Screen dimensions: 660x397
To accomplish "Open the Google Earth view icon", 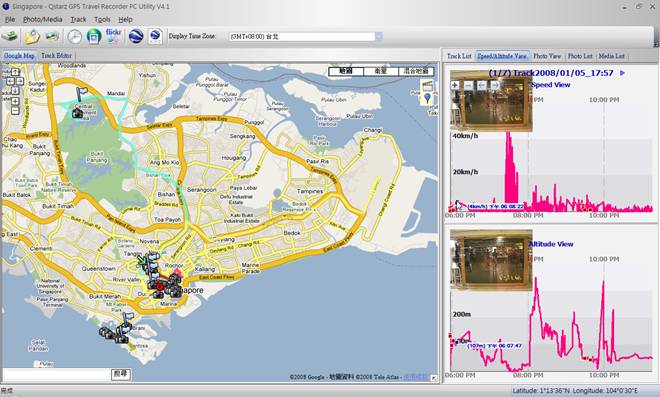I will click(137, 36).
